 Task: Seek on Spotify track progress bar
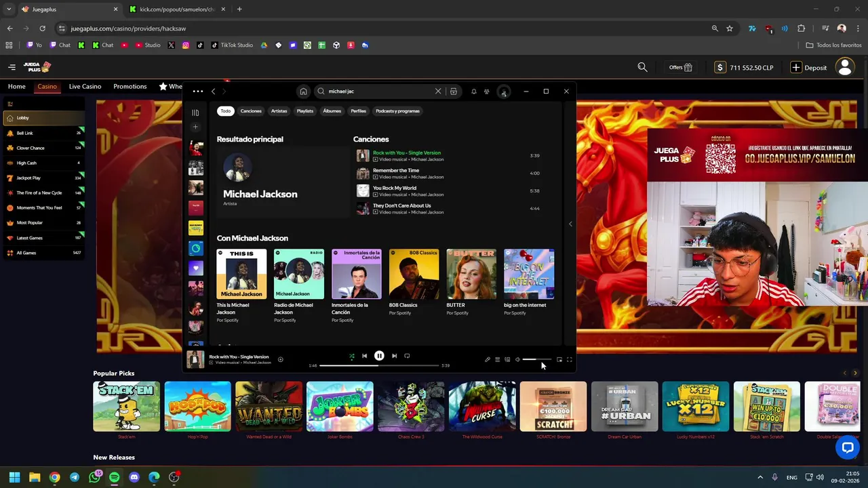click(x=379, y=365)
